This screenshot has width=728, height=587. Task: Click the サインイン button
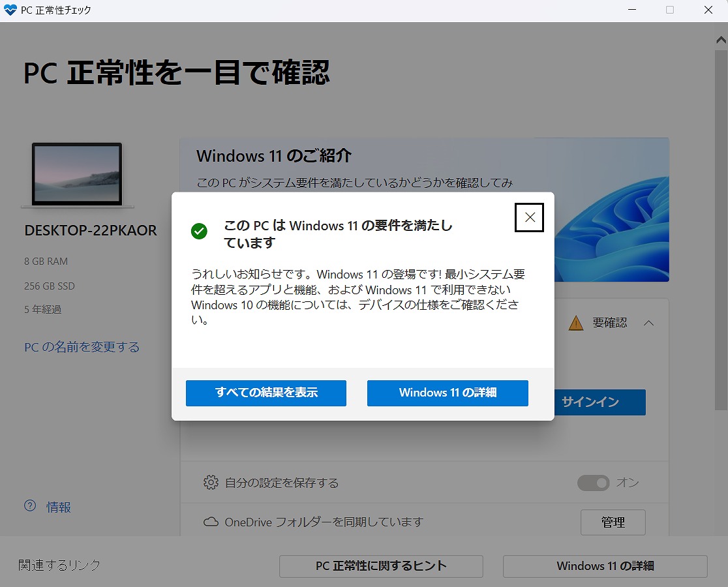click(600, 402)
